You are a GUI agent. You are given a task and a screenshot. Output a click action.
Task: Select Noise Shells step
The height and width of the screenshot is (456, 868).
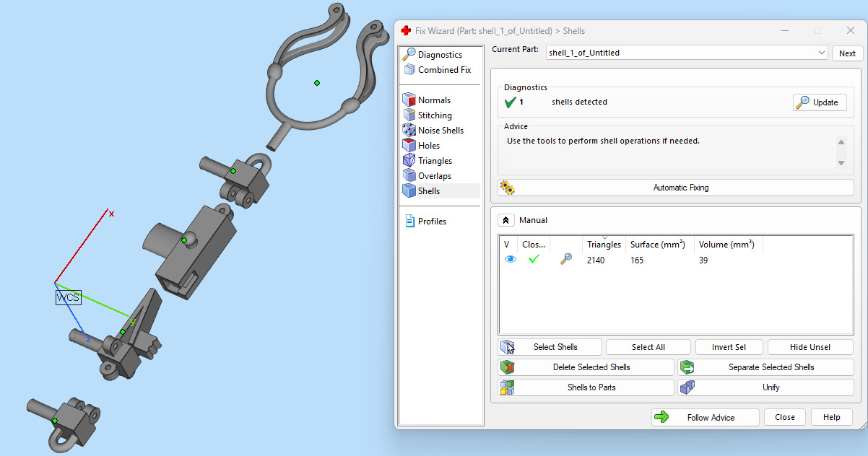pos(440,131)
